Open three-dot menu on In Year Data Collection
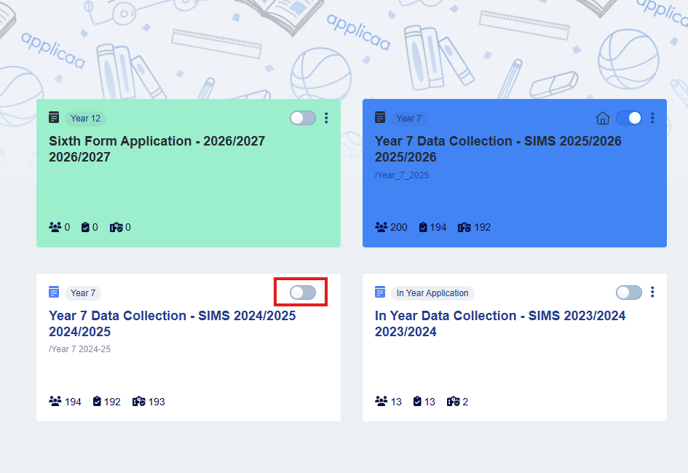Screen dimensions: 688x473 [652, 292]
